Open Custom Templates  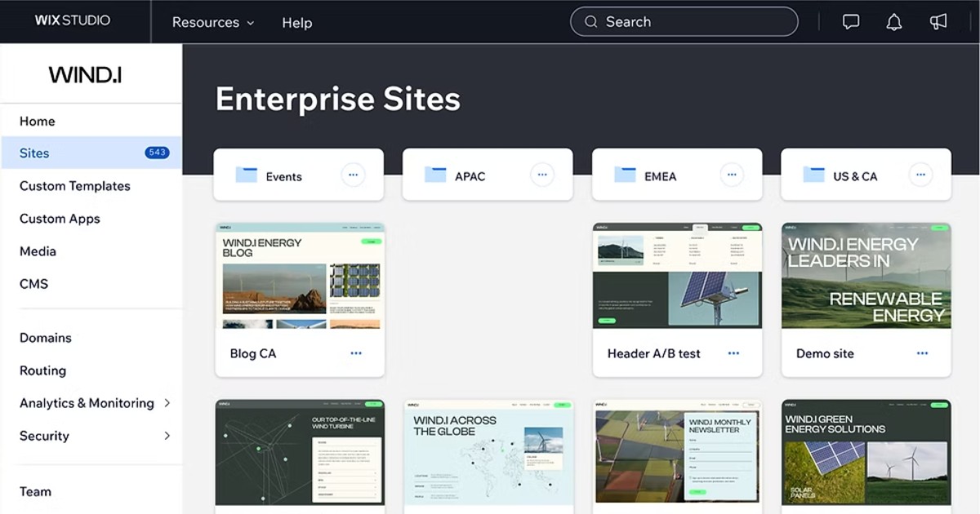pos(74,186)
